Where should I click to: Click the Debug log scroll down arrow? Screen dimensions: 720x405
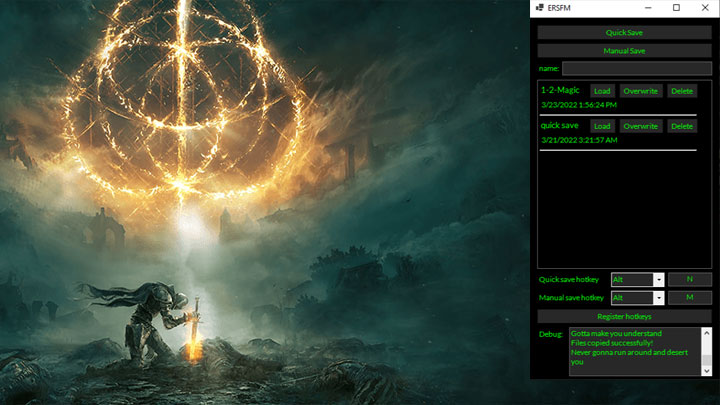tap(707, 371)
